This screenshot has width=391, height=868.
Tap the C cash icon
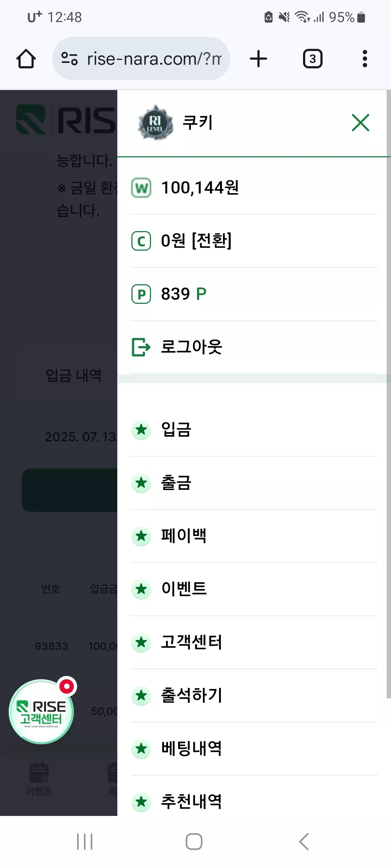[141, 241]
